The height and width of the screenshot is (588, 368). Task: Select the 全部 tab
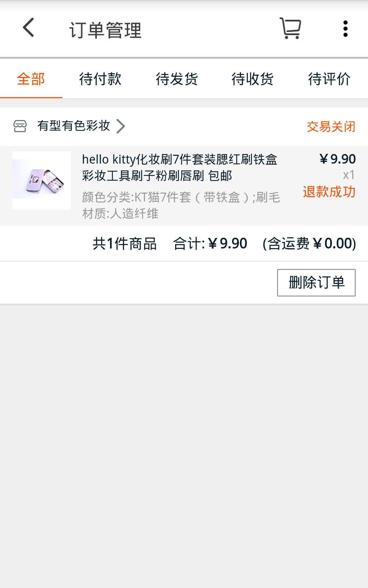point(31,79)
